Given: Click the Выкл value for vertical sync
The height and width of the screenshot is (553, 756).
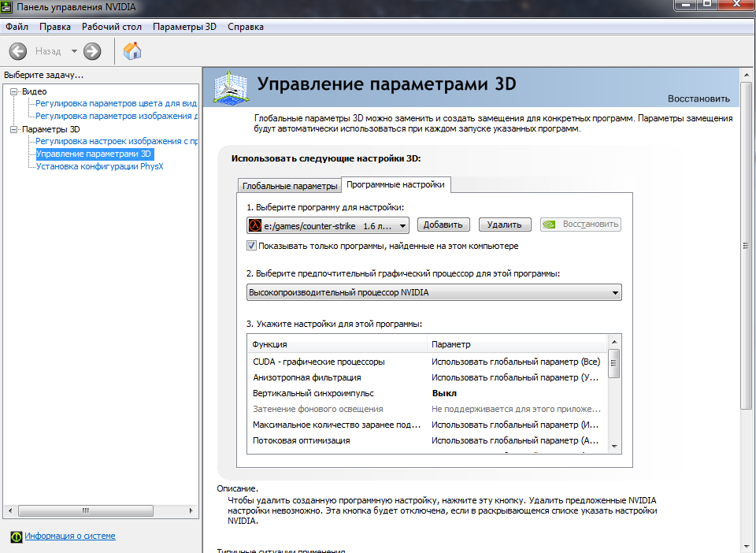Looking at the screenshot, I should click(444, 393).
